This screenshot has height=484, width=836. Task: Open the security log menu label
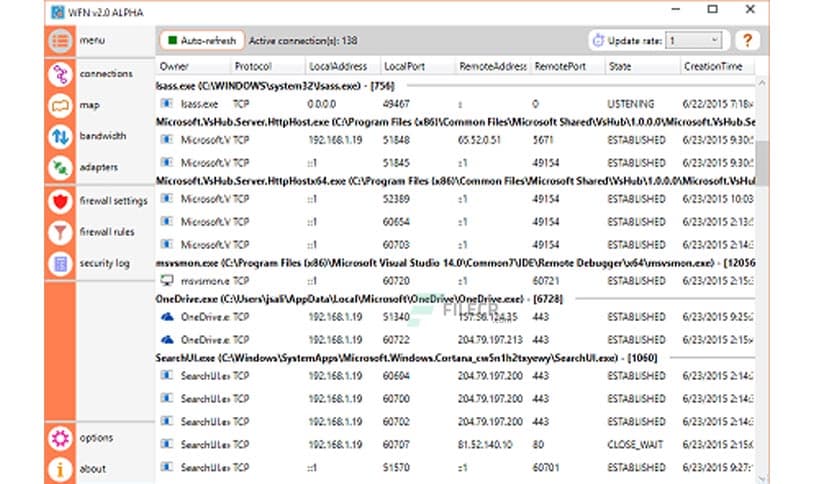(104, 263)
